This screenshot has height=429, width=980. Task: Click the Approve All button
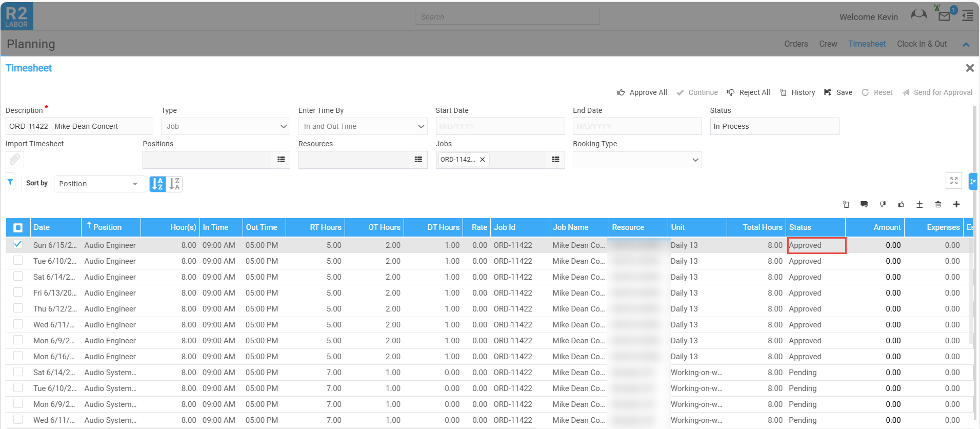(642, 92)
